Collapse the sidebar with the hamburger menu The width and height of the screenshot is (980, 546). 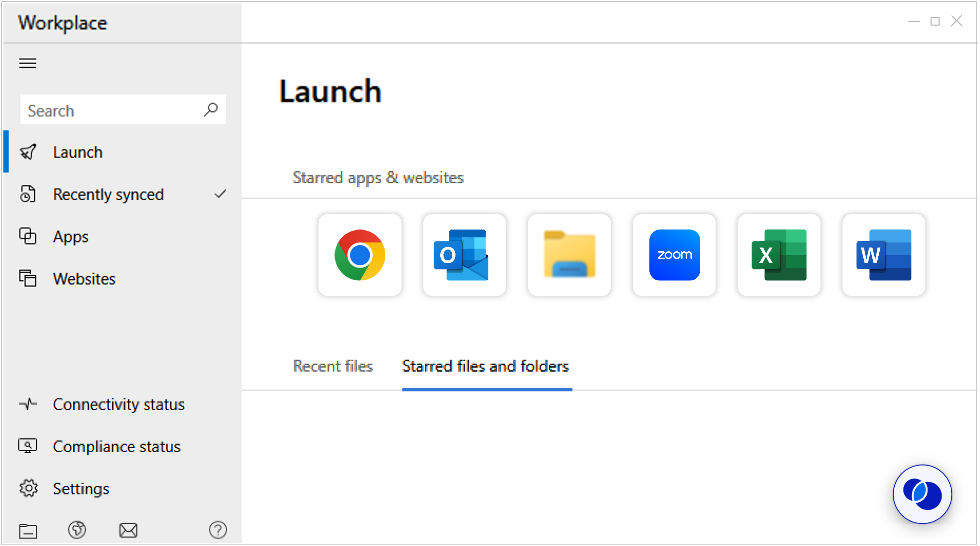(27, 63)
